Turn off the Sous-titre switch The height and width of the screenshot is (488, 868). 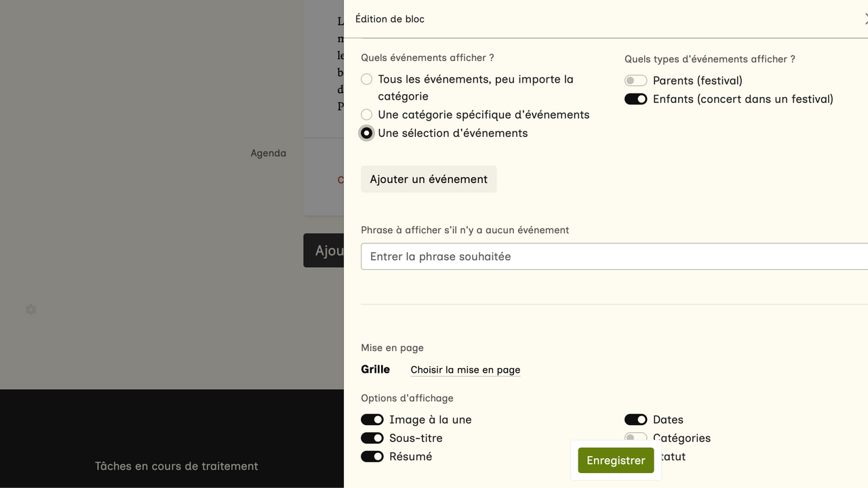point(372,438)
